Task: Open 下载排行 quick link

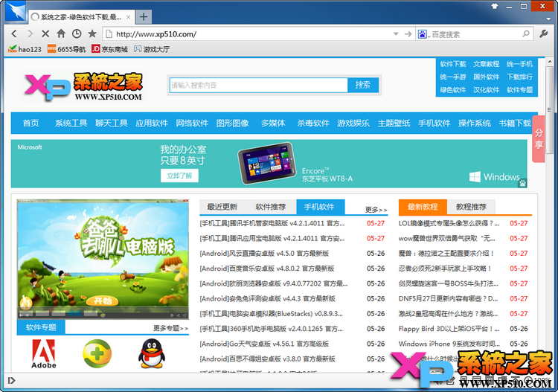Action: click(x=519, y=77)
